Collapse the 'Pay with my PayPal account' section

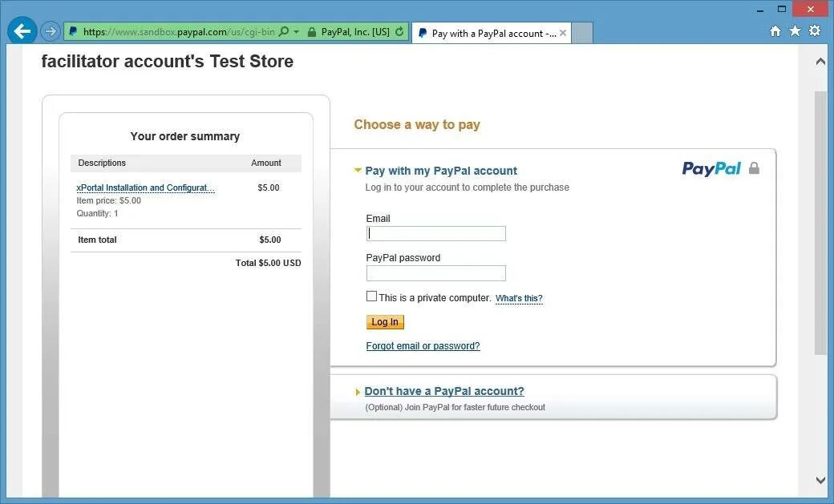coord(358,171)
